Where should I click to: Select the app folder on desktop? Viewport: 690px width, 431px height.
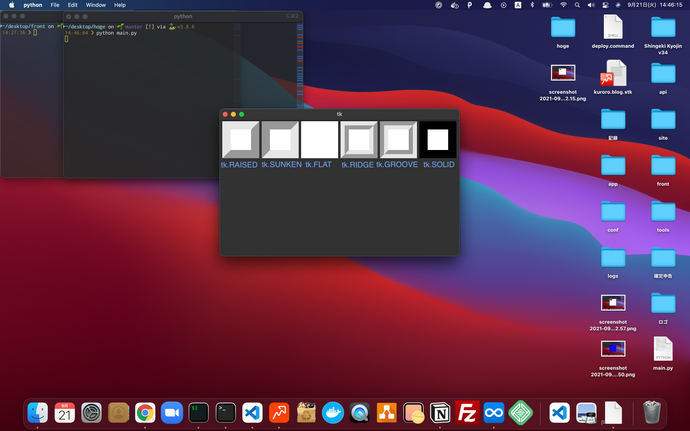(613, 166)
